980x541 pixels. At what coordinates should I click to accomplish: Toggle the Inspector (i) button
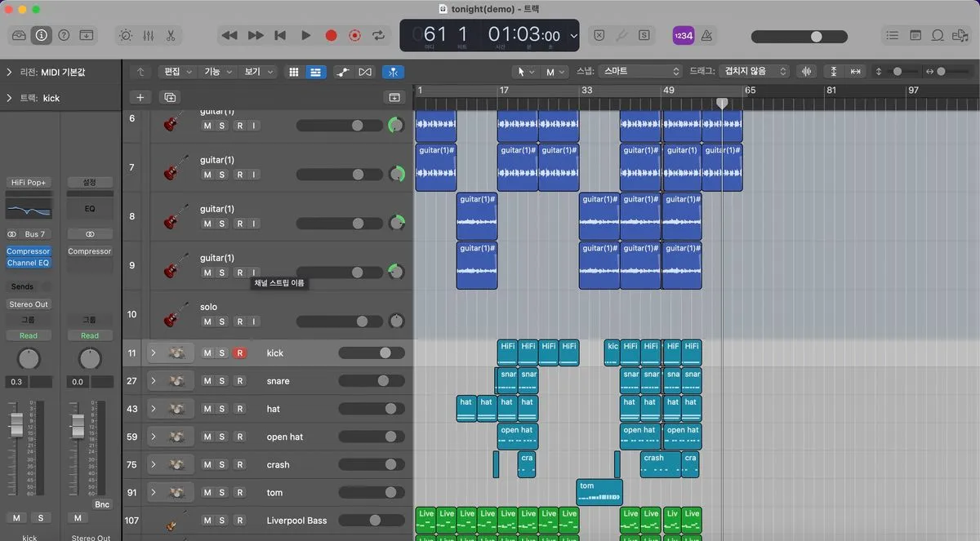point(41,35)
